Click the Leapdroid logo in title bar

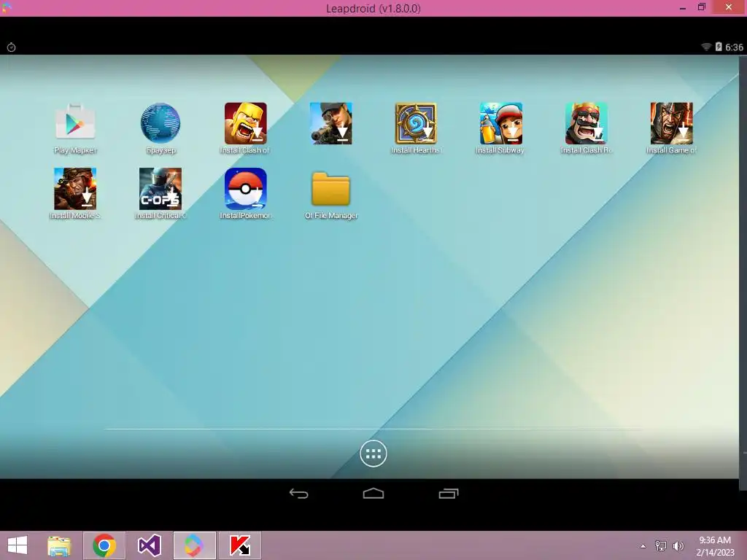(x=7, y=7)
